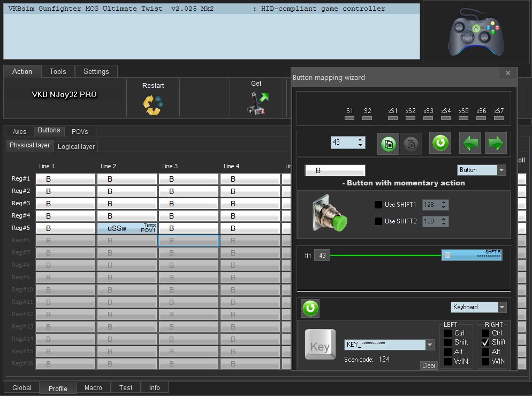
Task: Open the POVs tab
Action: [x=80, y=131]
